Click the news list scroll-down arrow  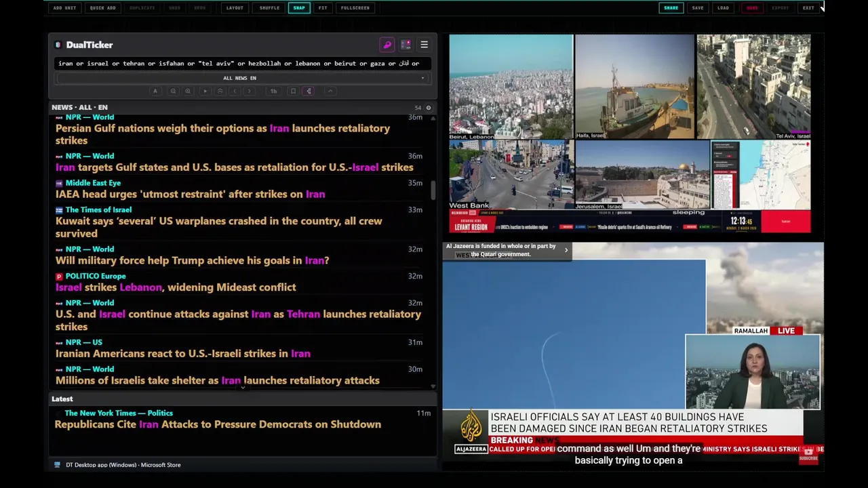[x=433, y=386]
